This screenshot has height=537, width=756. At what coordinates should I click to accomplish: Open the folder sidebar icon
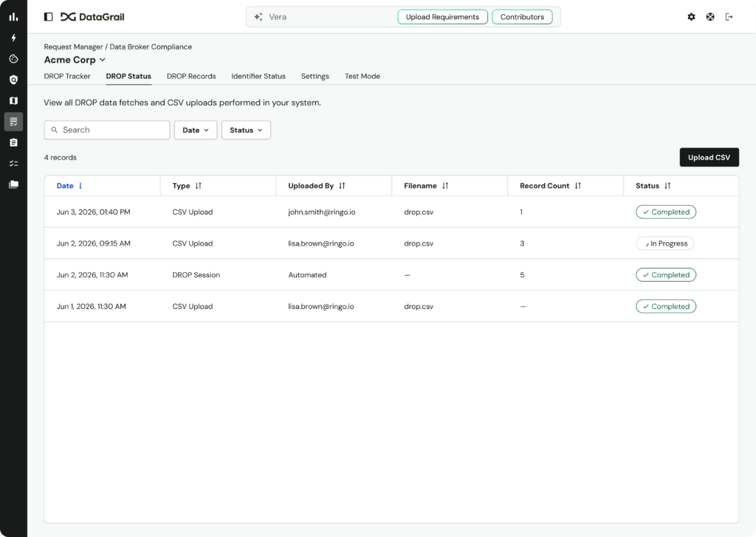click(13, 184)
